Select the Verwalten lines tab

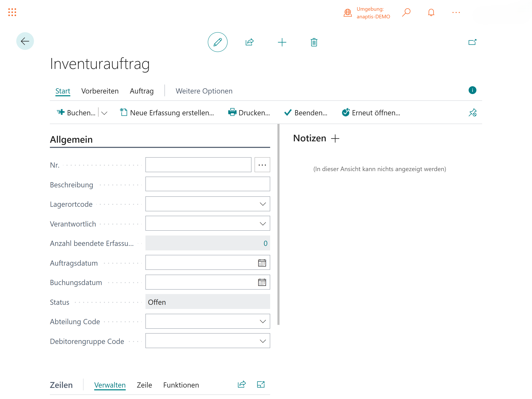click(110, 385)
